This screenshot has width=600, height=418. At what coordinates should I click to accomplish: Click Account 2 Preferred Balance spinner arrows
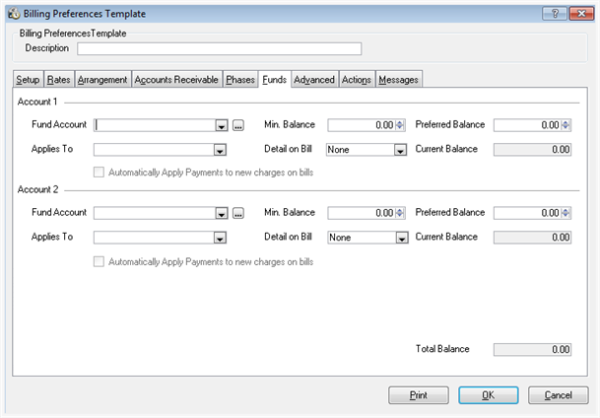tap(566, 213)
